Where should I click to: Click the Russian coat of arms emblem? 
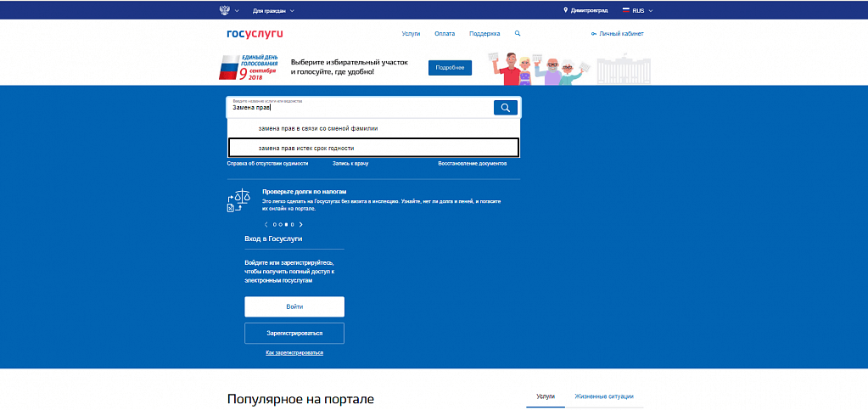pyautogui.click(x=224, y=10)
